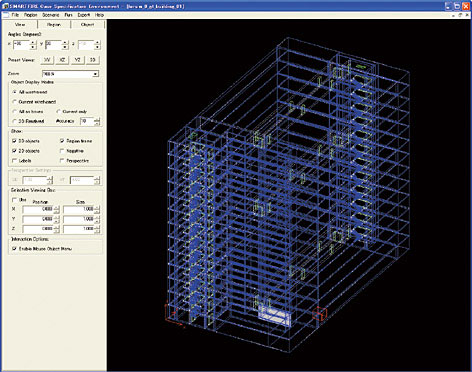Screen dimensions: 472x372
Task: Toggle the 3D objects checkbox
Action: coord(14,141)
